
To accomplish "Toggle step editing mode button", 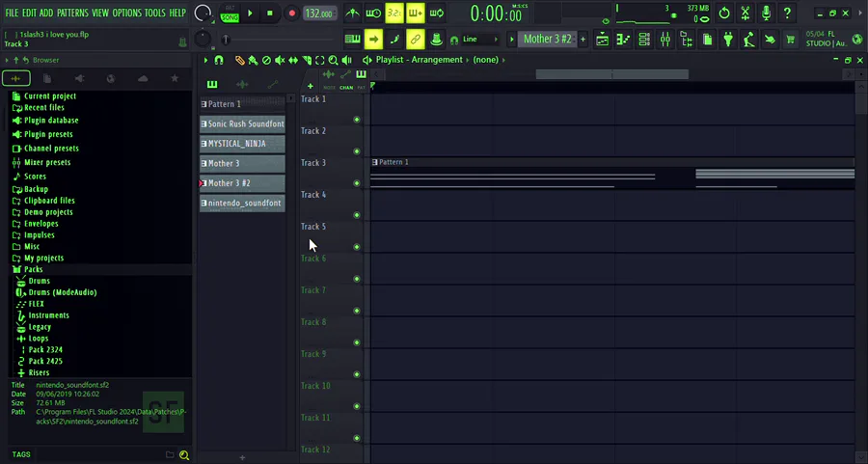I will click(394, 40).
